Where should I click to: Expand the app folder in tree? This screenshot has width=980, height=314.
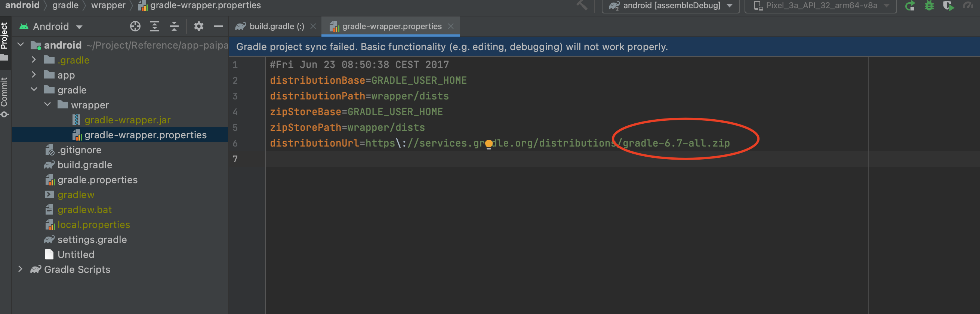tap(34, 75)
